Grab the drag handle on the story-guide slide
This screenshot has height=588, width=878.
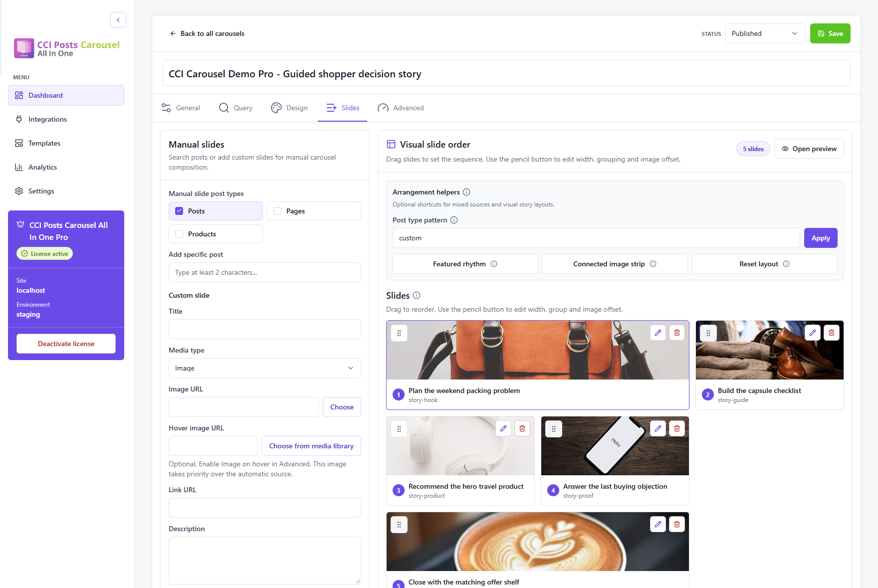708,333
